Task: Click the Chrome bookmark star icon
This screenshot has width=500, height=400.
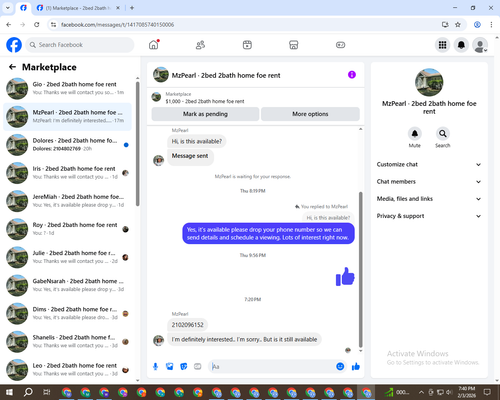Action: coord(458,25)
